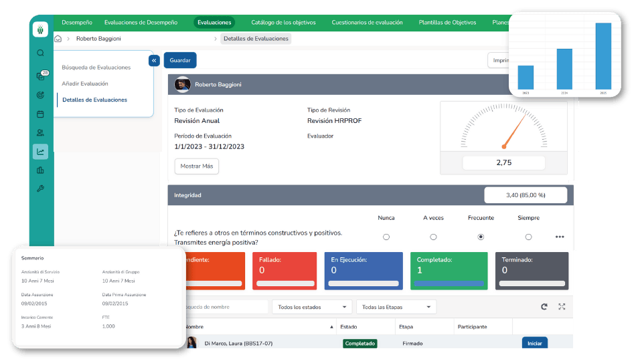Image resolution: width=644 pixels, height=361 pixels.
Task: Collapse the side panel with double chevron
Action: pos(154,60)
